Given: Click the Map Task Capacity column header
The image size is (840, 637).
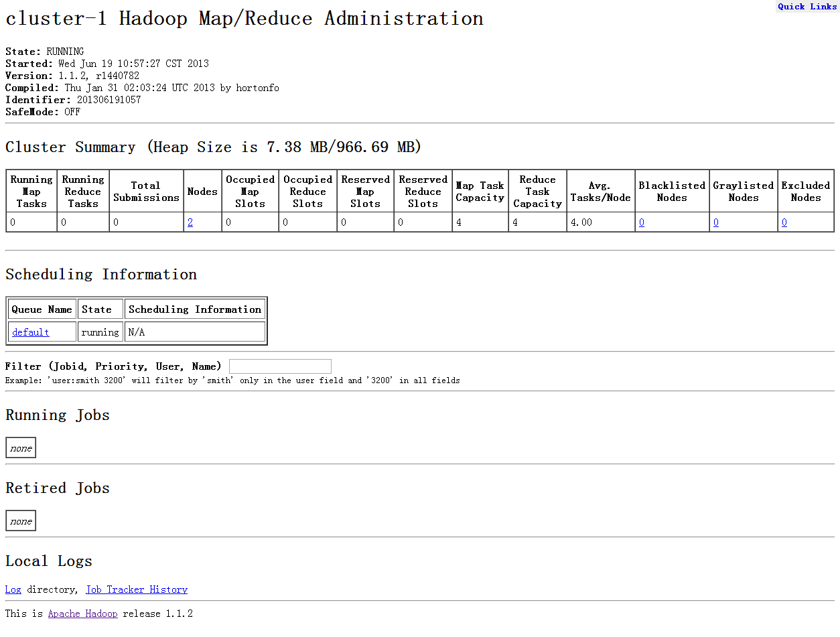Looking at the screenshot, I should [480, 192].
